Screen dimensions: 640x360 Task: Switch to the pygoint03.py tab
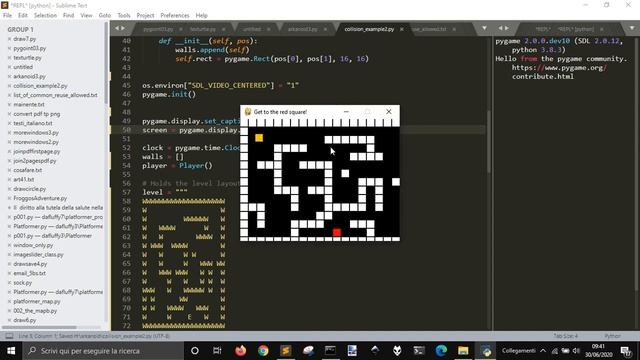(158, 29)
